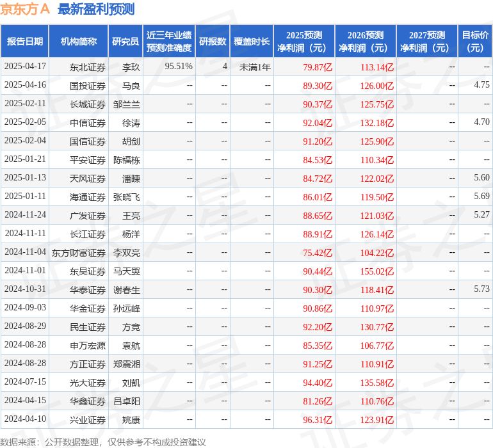Select the 2026预测净利润 column header
493x448 pixels.
coord(366,41)
